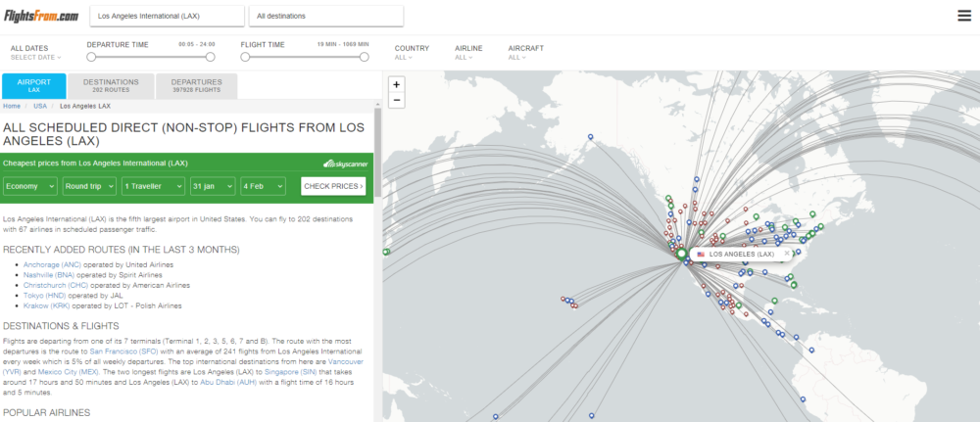This screenshot has width=980, height=422.
Task: Click the map zoom in plus button
Action: click(x=396, y=84)
